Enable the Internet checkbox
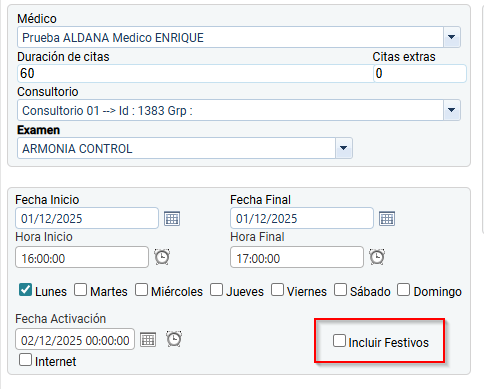484x389 pixels. click(25, 360)
